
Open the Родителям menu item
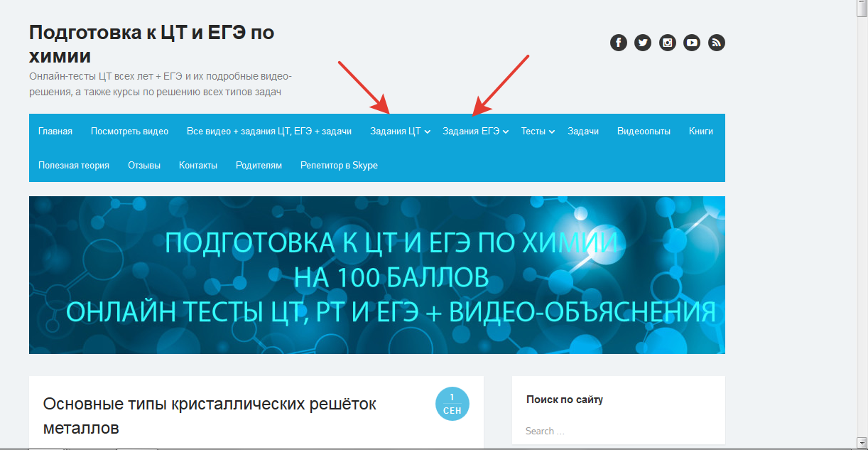(259, 165)
